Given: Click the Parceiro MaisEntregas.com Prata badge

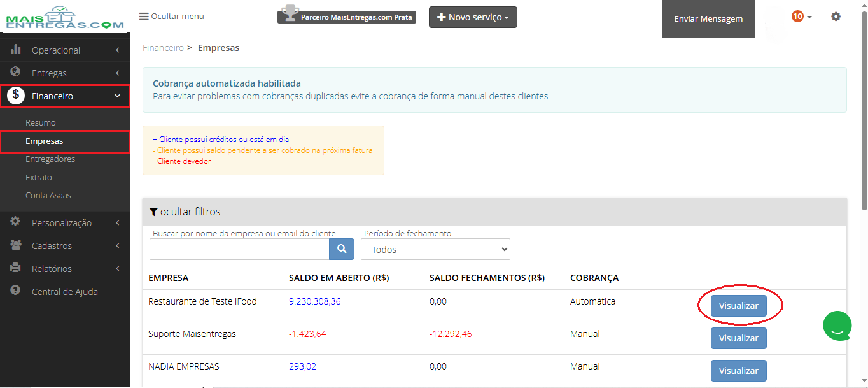Looking at the screenshot, I should pyautogui.click(x=347, y=17).
